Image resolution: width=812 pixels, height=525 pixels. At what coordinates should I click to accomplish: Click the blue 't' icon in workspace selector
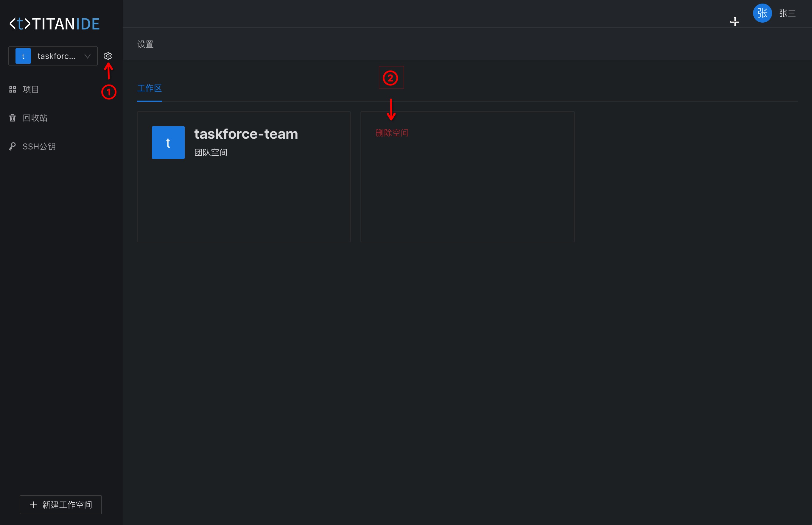tap(23, 56)
